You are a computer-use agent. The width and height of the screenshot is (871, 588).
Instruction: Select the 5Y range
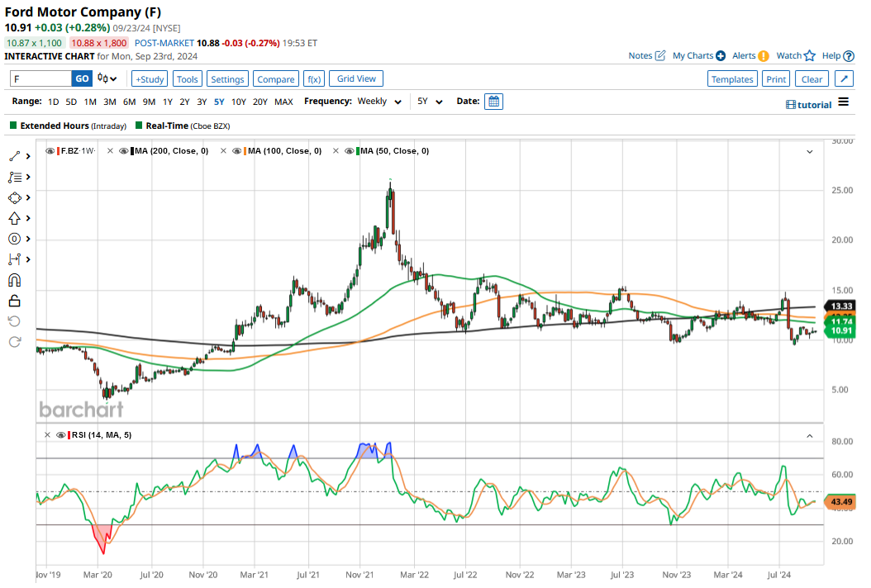point(220,102)
